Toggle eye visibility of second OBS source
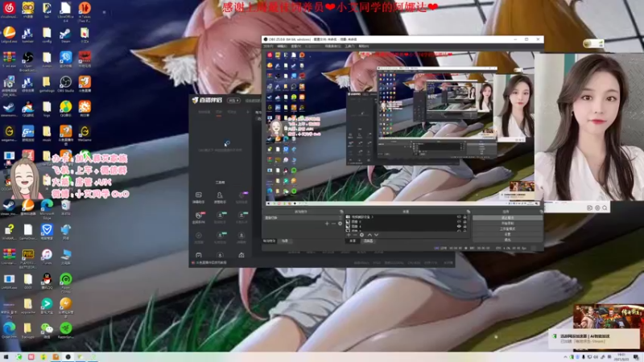Viewport: 644px width, 362px height. 459,222
